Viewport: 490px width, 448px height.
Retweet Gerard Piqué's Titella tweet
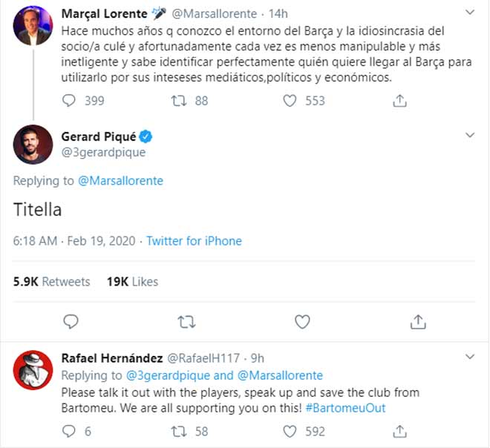[186, 321]
